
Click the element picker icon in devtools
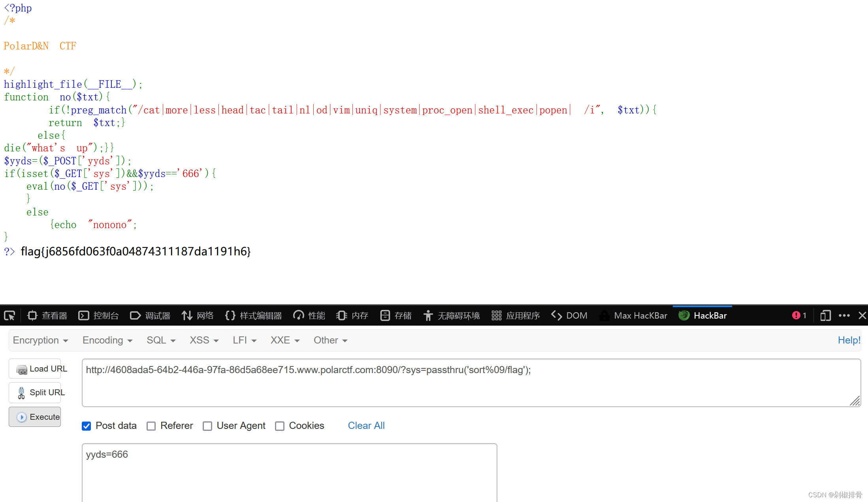point(9,315)
